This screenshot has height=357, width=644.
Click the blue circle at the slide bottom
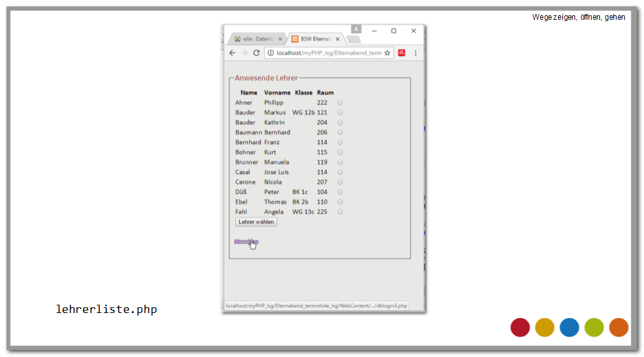[x=569, y=327]
